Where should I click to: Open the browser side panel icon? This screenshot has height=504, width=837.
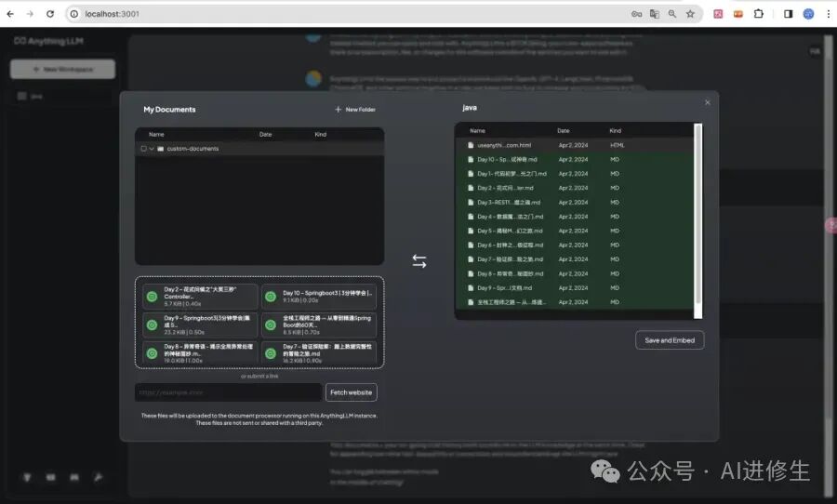tap(788, 14)
